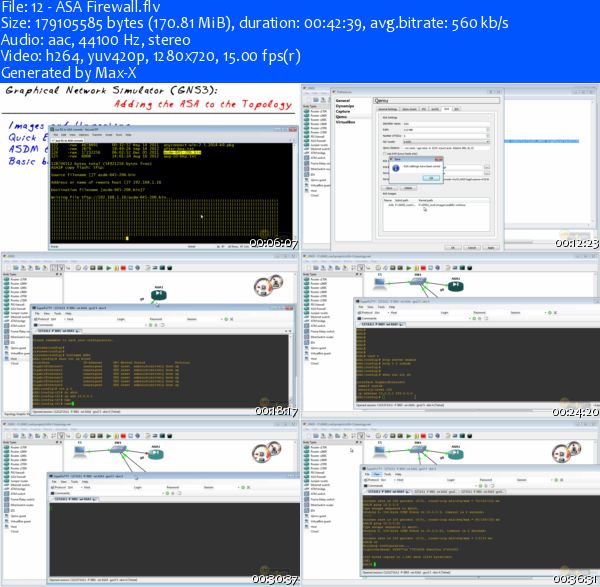Select General in the Preferences sidebar
Image resolution: width=600 pixels, height=587 pixels.
click(342, 101)
